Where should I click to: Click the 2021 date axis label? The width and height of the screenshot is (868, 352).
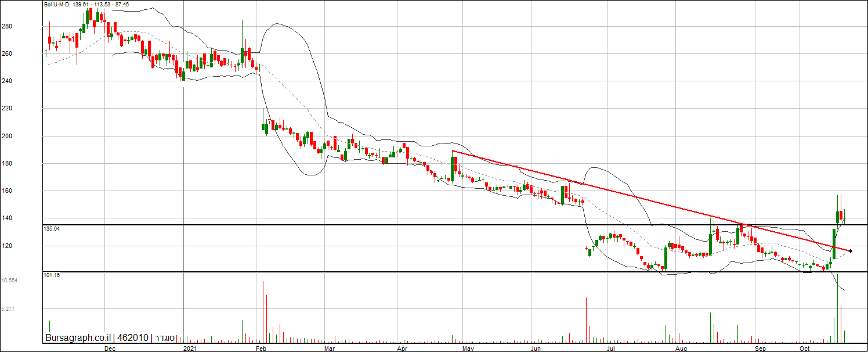[191, 349]
